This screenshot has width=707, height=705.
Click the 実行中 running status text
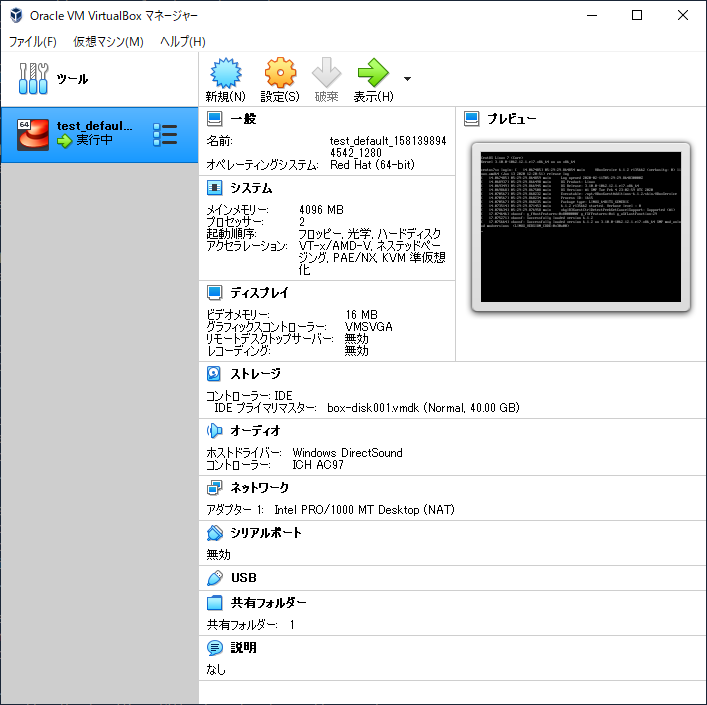tap(94, 140)
